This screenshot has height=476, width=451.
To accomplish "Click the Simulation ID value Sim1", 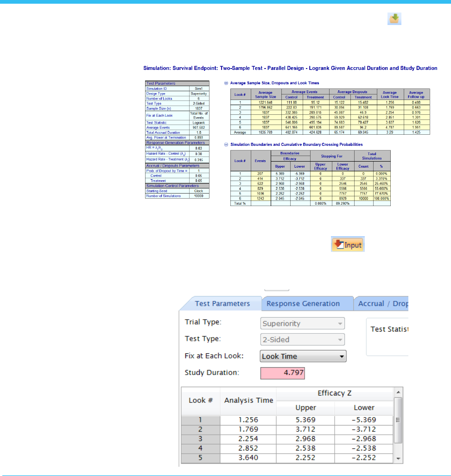I will coord(199,88).
